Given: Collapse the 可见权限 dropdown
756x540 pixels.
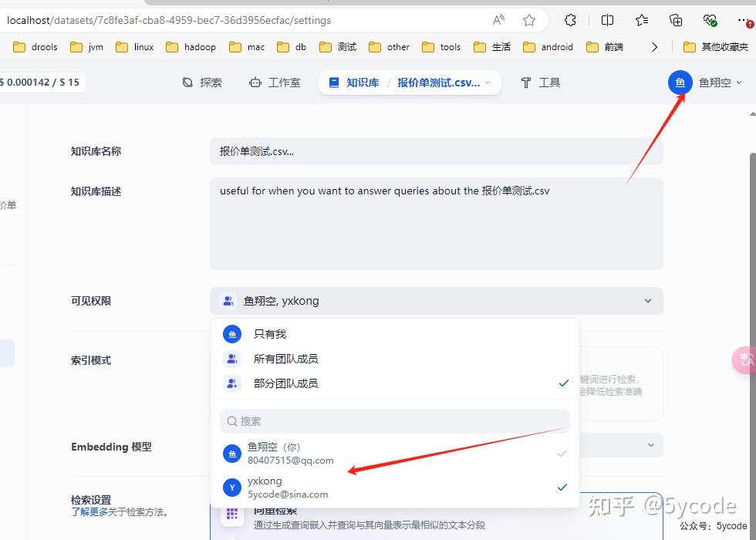Looking at the screenshot, I should 437,301.
